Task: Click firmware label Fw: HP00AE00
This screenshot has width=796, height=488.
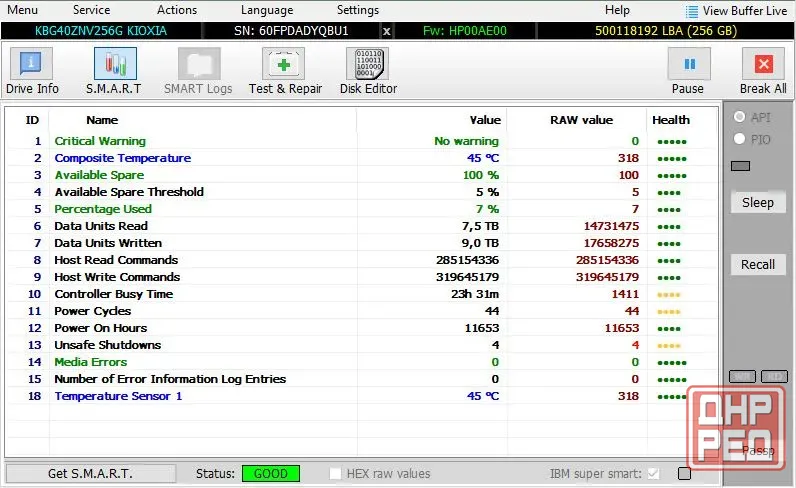Action: [x=465, y=31]
